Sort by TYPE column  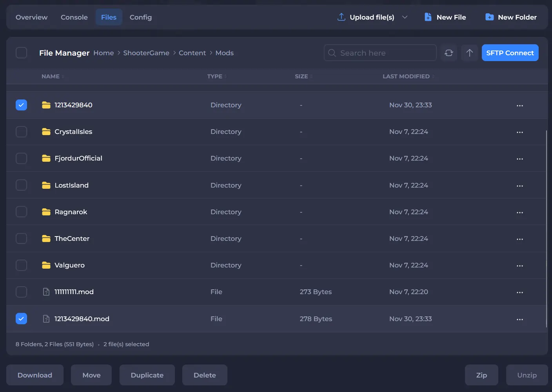tap(217, 76)
